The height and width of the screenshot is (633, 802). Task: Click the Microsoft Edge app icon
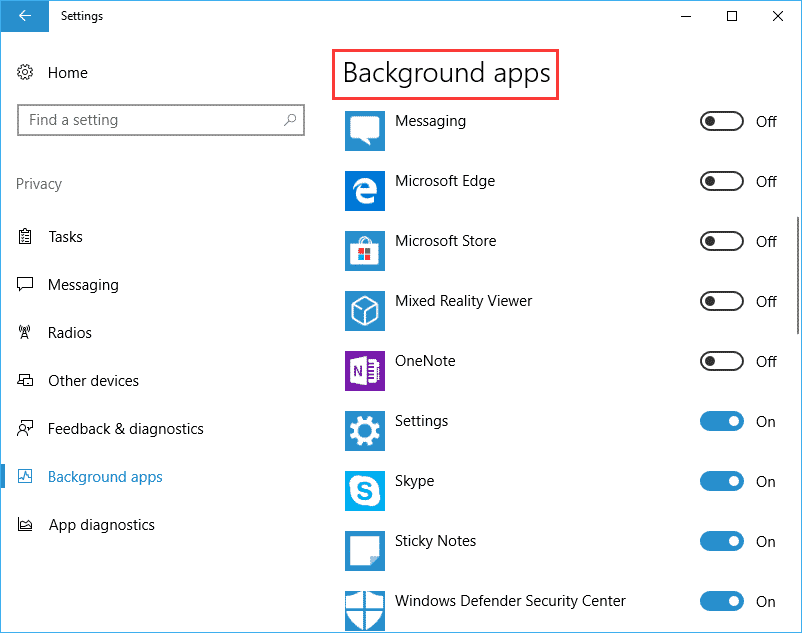pos(365,191)
